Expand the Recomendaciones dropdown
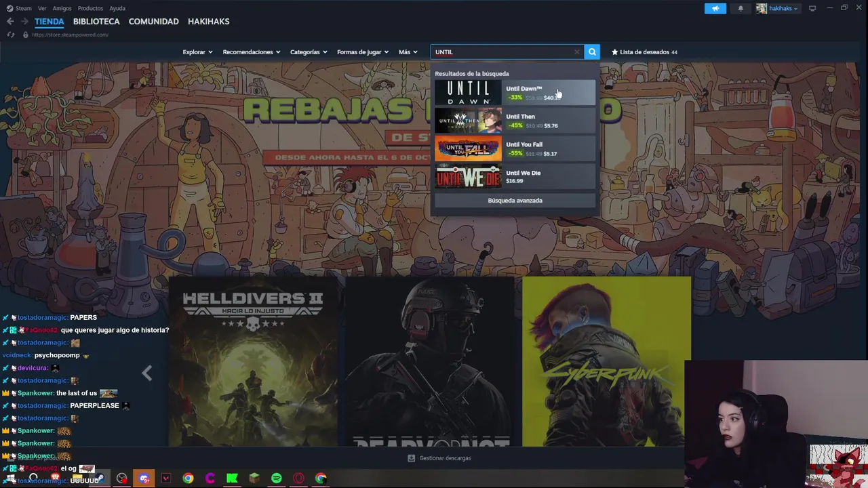Viewport: 868px width, 488px height. coord(252,52)
